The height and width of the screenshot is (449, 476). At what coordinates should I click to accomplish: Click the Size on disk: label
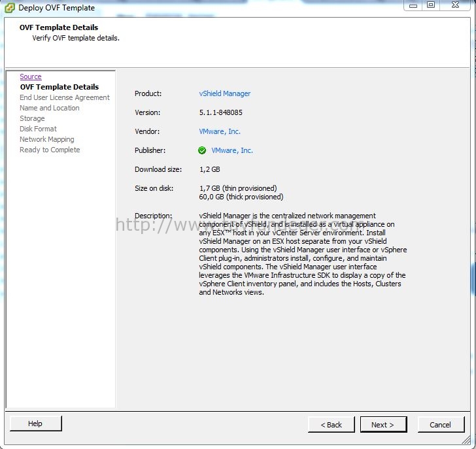click(154, 188)
